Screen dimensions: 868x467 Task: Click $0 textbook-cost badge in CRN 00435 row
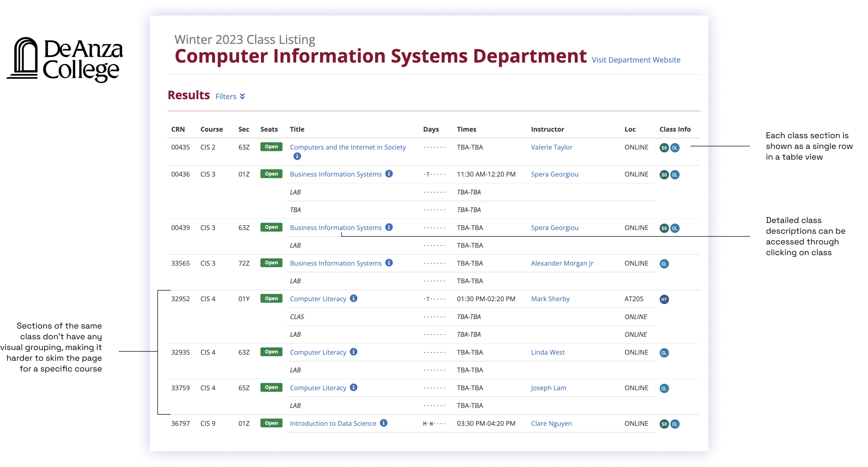click(x=664, y=148)
